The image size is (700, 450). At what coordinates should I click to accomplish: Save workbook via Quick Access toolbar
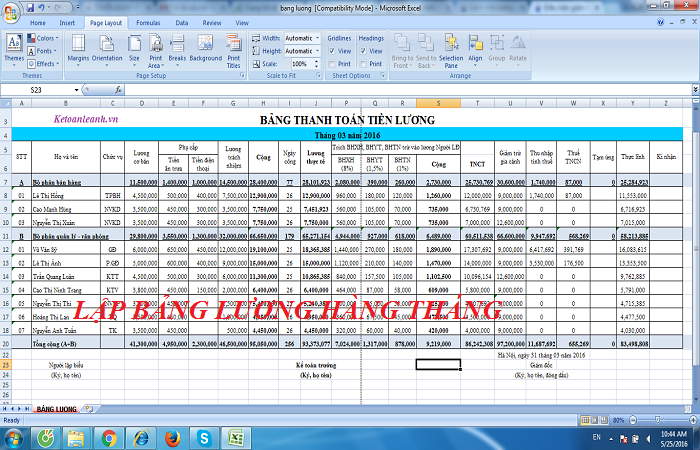coord(30,8)
